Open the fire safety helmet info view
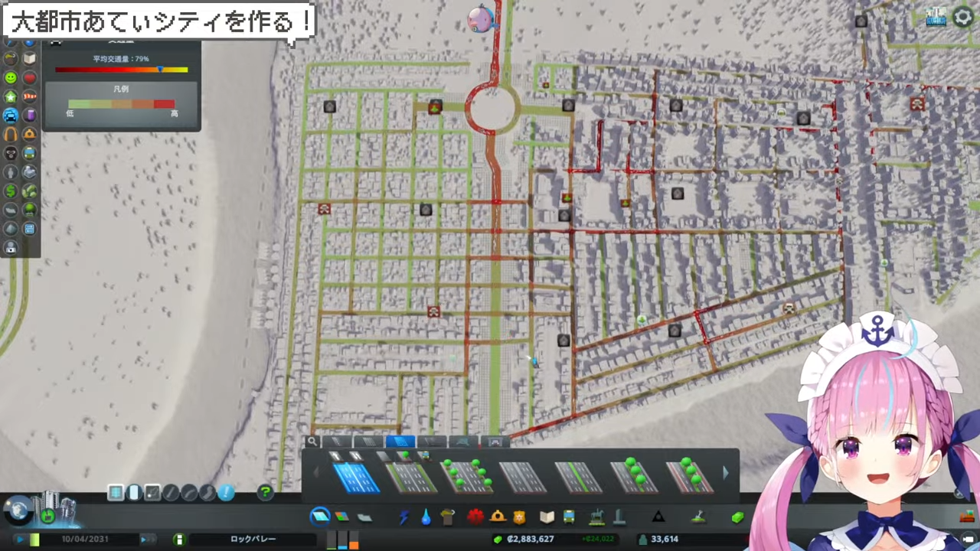980x551 pixels. [30, 134]
